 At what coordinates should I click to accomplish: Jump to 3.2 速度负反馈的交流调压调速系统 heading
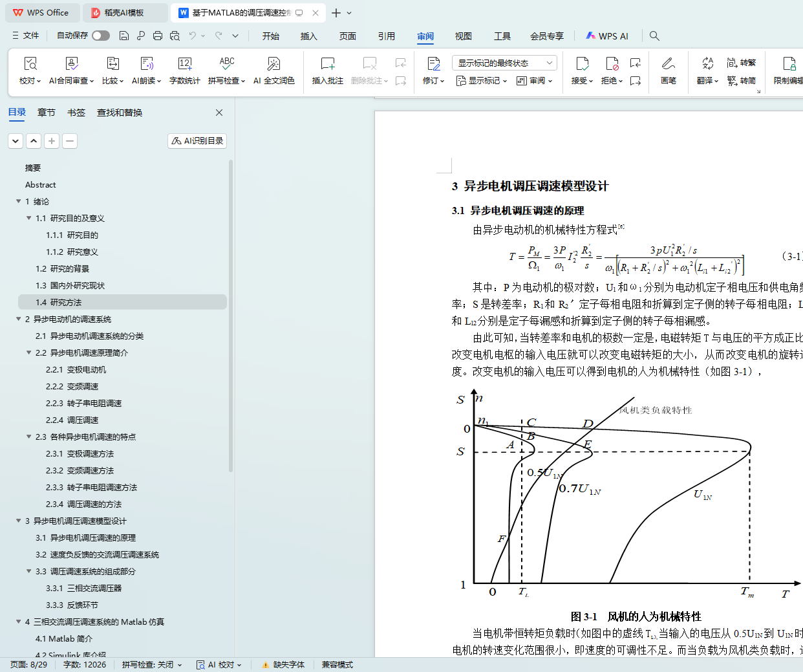[x=97, y=555]
